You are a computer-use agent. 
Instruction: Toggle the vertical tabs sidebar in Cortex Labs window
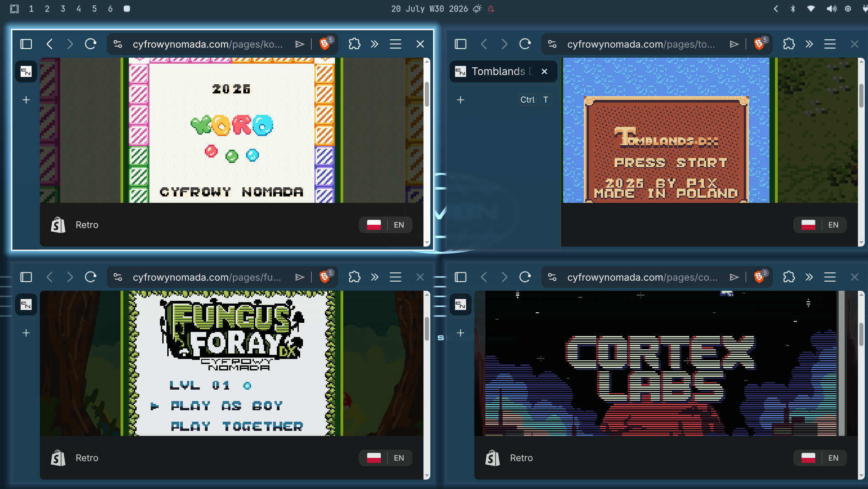tap(461, 277)
